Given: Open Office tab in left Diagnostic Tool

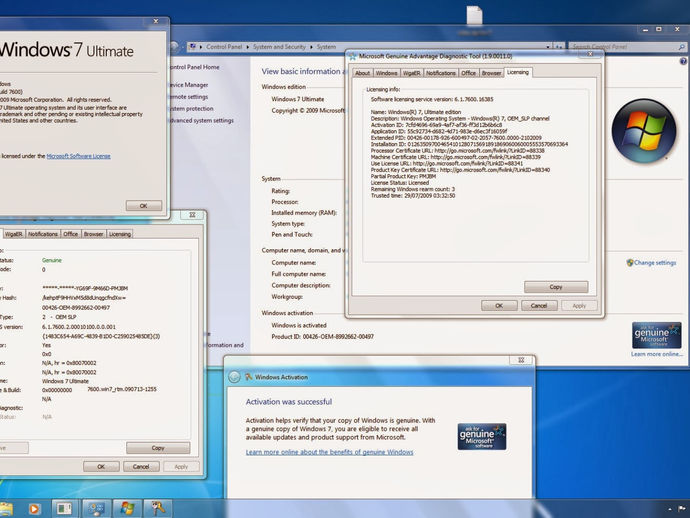Looking at the screenshot, I should tap(70, 234).
